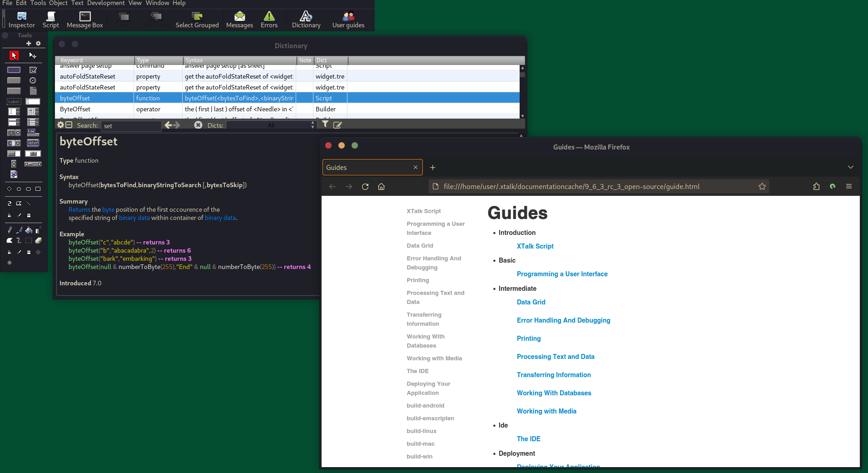This screenshot has width=868, height=473.
Task: Open the Script editor toolbar icon
Action: (x=51, y=20)
